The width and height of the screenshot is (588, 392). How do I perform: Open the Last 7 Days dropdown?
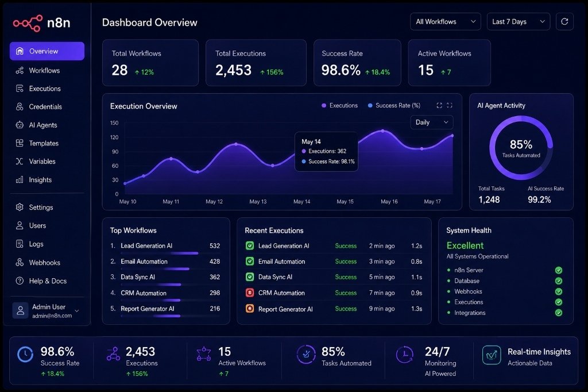519,22
